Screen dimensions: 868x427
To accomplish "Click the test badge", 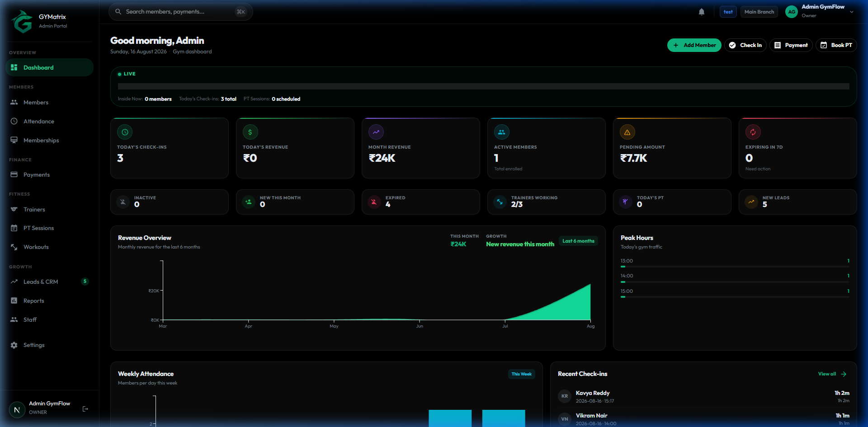I will coord(728,12).
